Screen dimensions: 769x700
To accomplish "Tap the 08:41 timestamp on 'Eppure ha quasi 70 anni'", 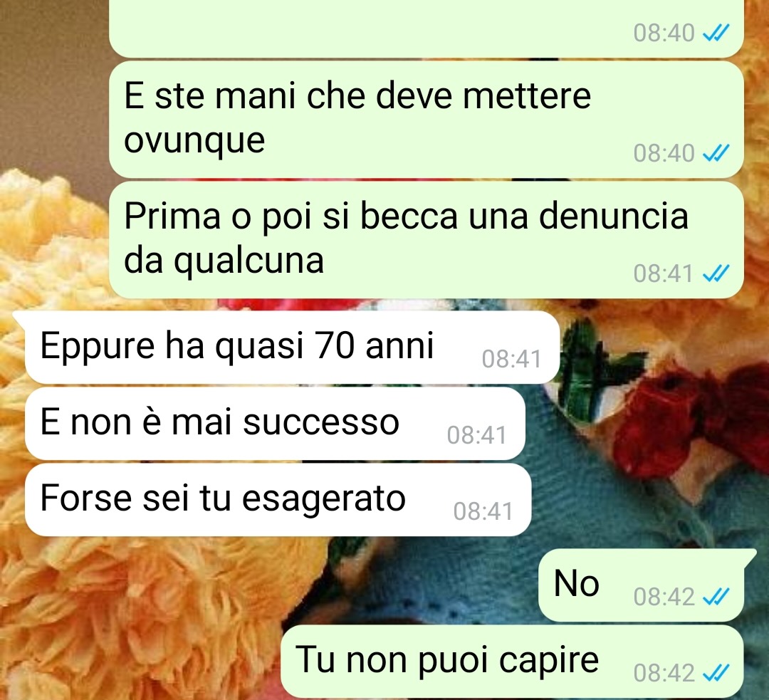I will 511,359.
